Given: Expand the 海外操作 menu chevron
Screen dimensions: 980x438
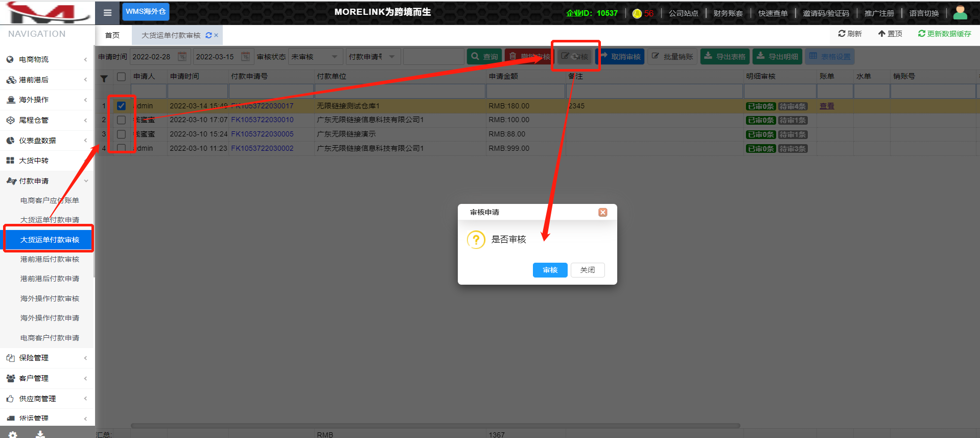Looking at the screenshot, I should 85,100.
